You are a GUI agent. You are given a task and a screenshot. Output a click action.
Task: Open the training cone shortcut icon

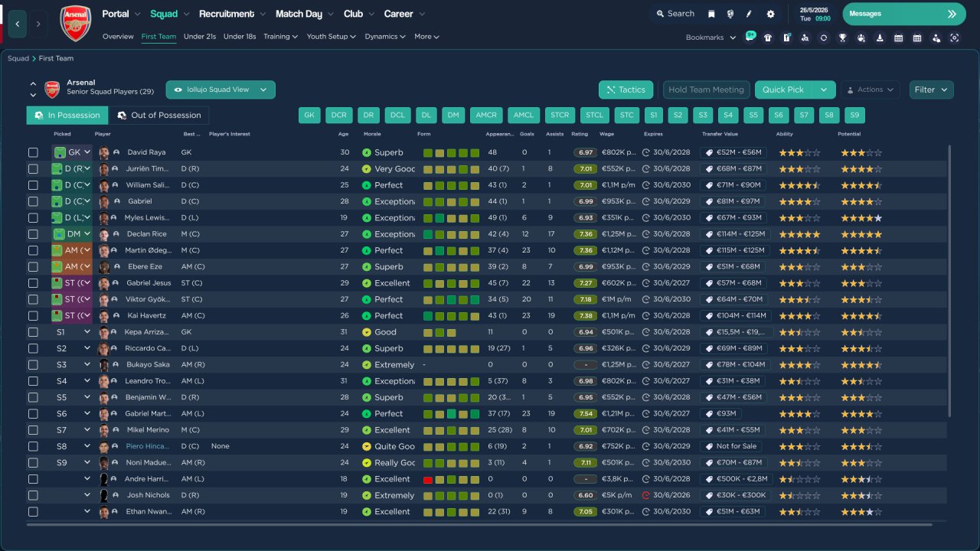(x=880, y=37)
